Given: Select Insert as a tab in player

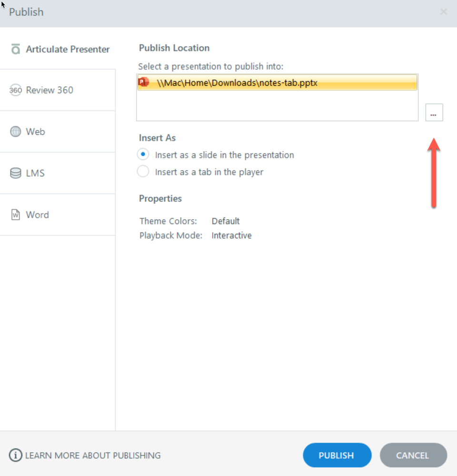Looking at the screenshot, I should click(143, 172).
